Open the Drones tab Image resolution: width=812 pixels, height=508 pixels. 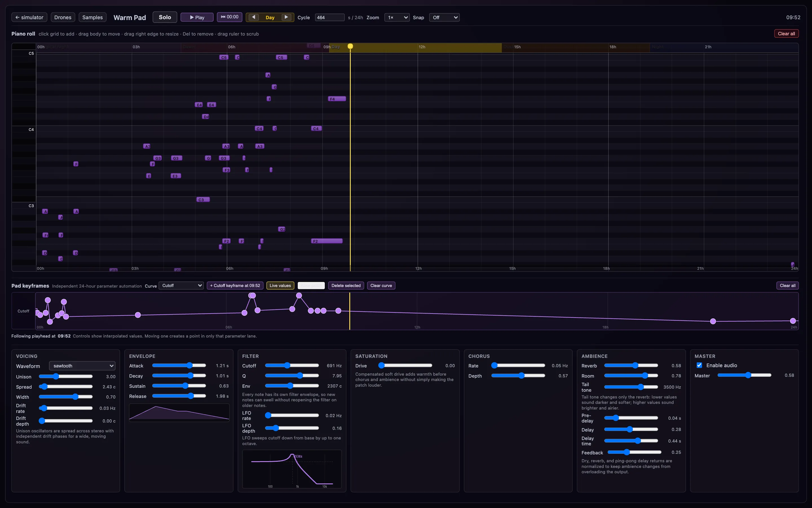point(63,17)
